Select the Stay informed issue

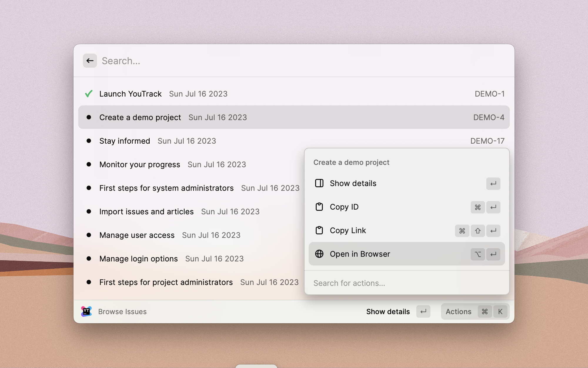click(294, 141)
